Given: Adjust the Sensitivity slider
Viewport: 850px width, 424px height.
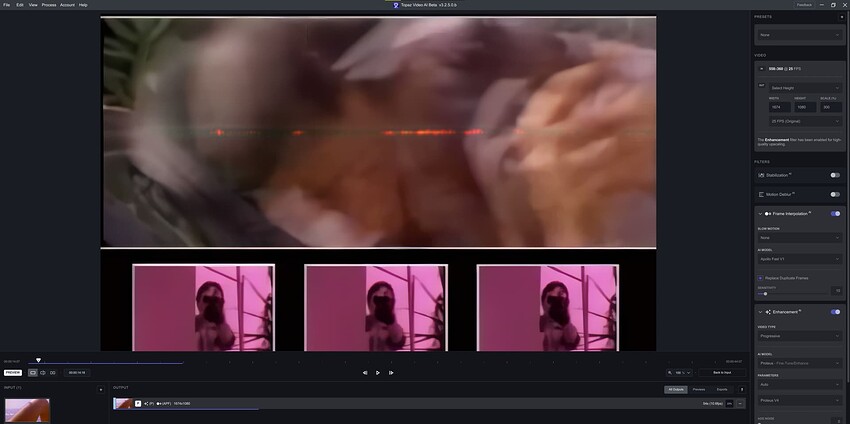Looking at the screenshot, I should point(764,293).
